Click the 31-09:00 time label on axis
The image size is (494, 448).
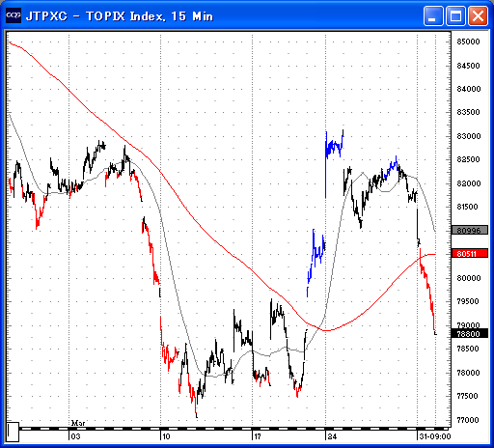pyautogui.click(x=435, y=436)
